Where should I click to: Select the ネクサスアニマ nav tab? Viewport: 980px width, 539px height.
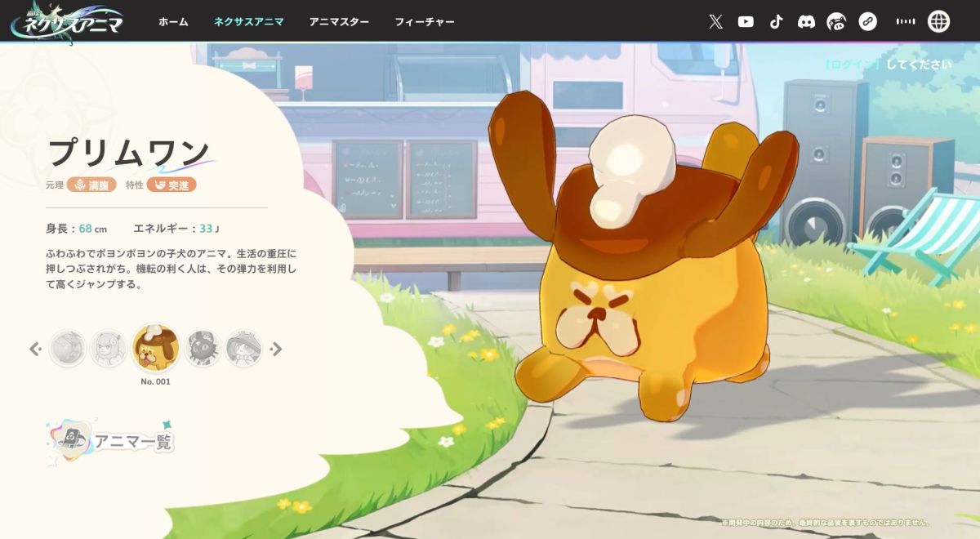(x=249, y=22)
